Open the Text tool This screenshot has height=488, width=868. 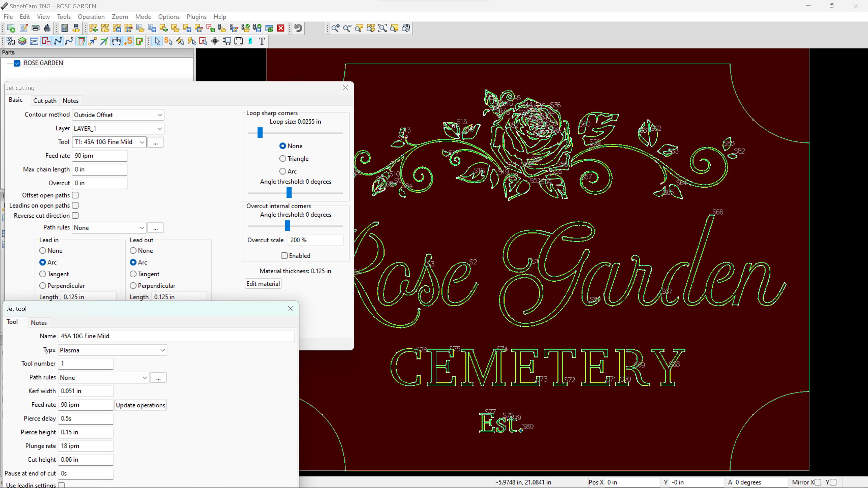pyautogui.click(x=262, y=41)
